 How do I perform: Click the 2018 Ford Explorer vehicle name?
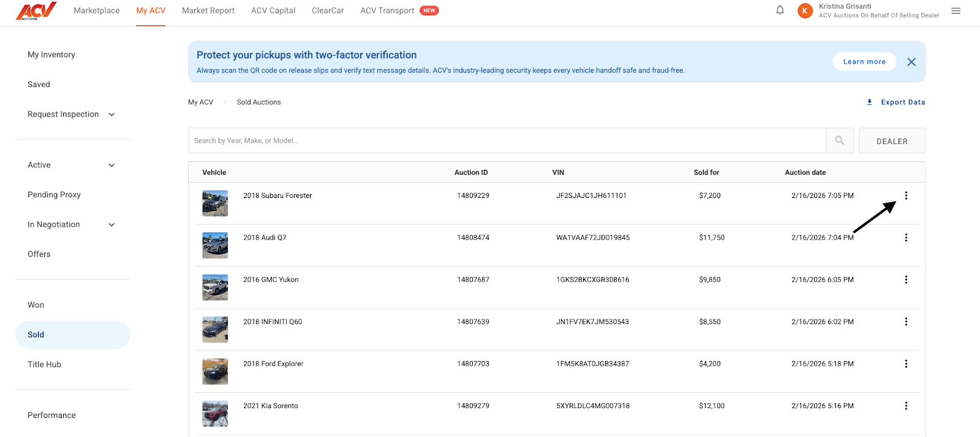273,364
